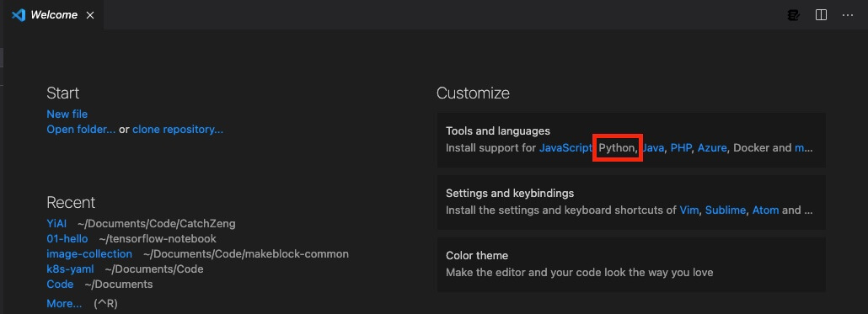Install Vim keybindings
Screen dimensions: 868x314
point(689,210)
